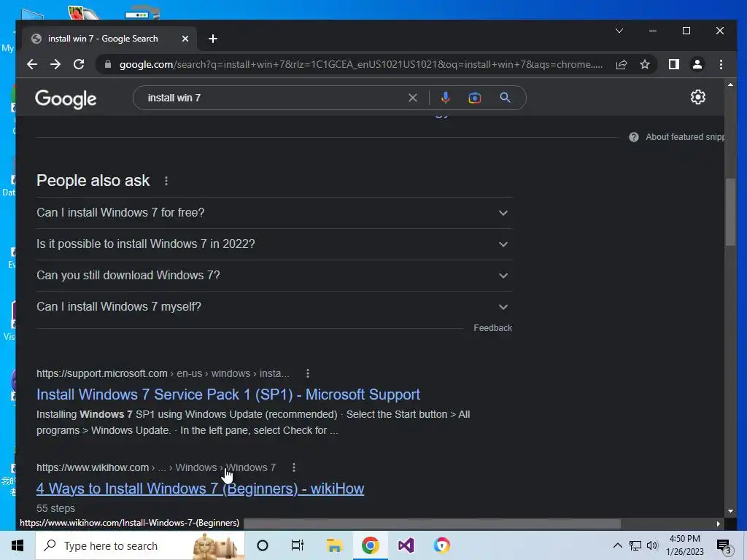Open options for support.microsoft.com result

point(308,373)
